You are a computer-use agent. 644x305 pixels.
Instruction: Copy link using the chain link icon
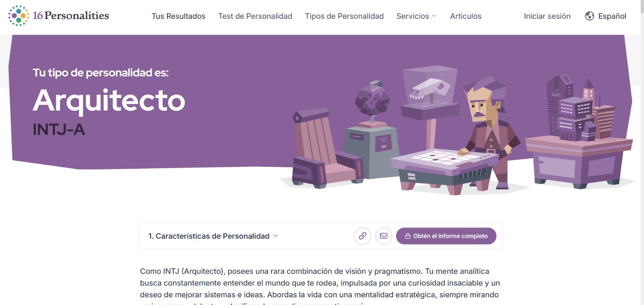pyautogui.click(x=363, y=236)
